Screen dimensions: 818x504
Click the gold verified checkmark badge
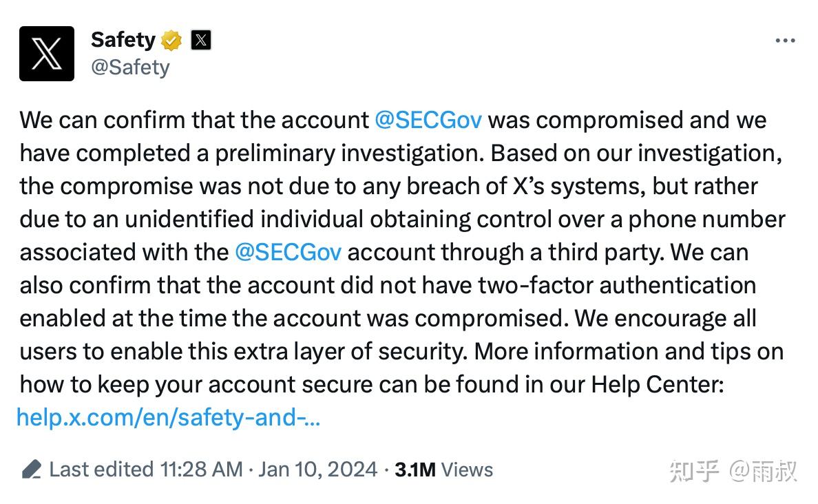171,40
